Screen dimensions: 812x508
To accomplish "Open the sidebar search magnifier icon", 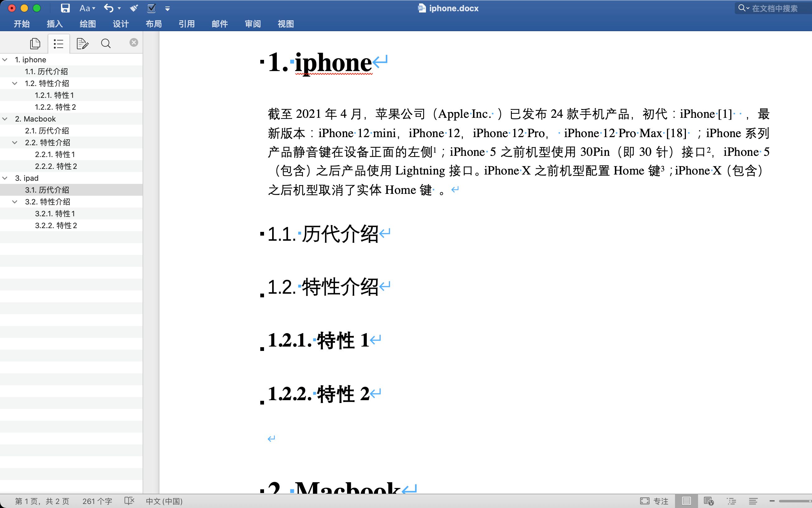I will coord(106,43).
